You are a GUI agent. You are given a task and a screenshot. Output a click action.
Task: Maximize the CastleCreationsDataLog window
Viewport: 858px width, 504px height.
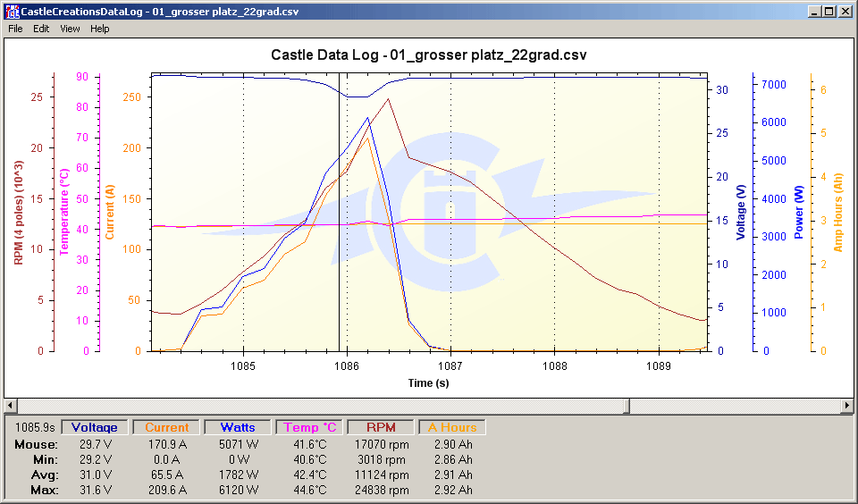[829, 11]
